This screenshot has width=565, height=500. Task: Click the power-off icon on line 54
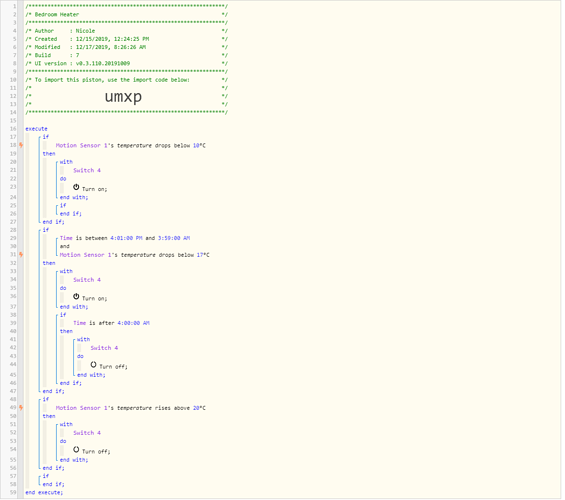point(76,450)
